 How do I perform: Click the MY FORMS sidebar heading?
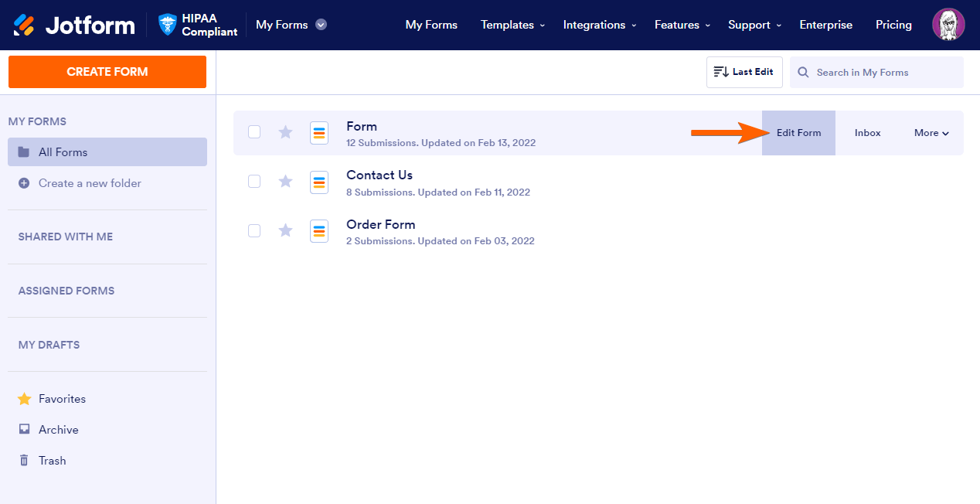point(37,121)
